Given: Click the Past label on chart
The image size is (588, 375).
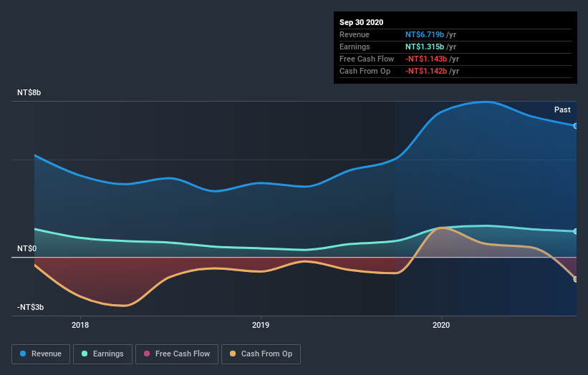Looking at the screenshot, I should coord(562,109).
